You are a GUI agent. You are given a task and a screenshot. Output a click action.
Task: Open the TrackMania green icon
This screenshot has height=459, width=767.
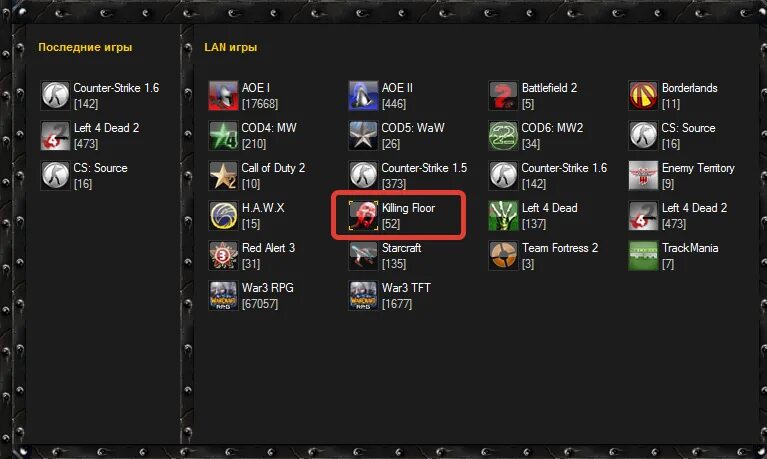pyautogui.click(x=643, y=255)
